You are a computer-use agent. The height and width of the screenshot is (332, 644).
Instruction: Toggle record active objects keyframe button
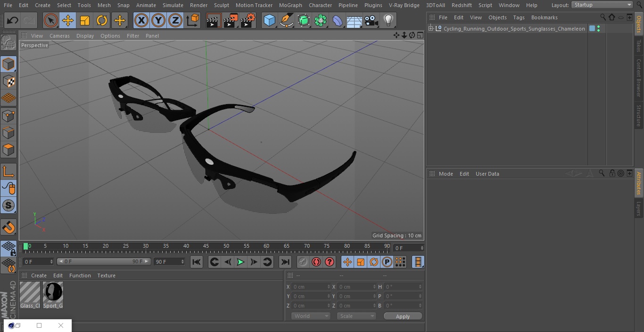[303, 262]
